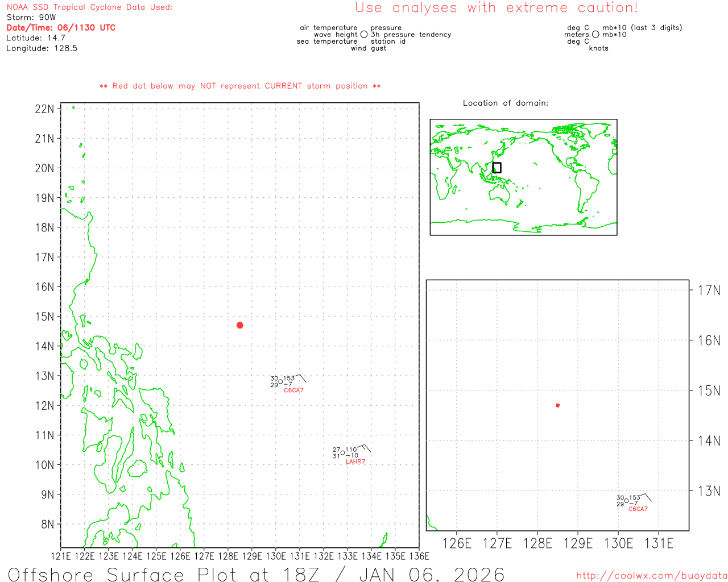This screenshot has width=728, height=582.
Task: Click the legend circle beside mb*10 labels
Action: coord(595,35)
